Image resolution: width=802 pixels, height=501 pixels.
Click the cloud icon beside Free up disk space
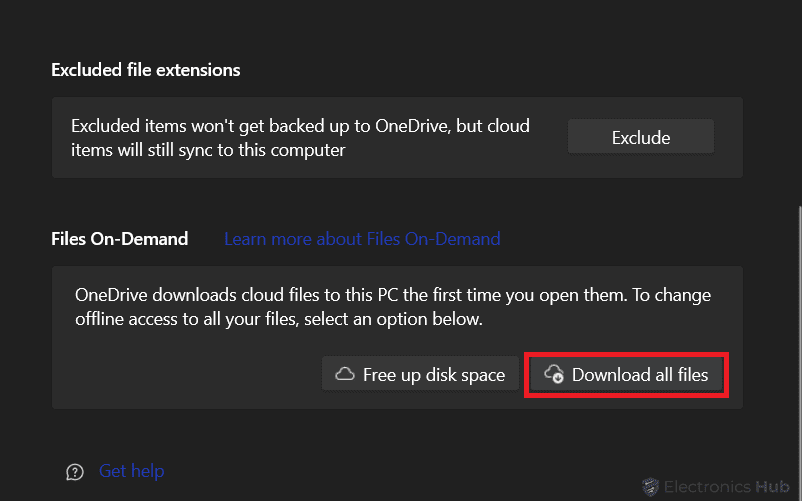point(345,375)
